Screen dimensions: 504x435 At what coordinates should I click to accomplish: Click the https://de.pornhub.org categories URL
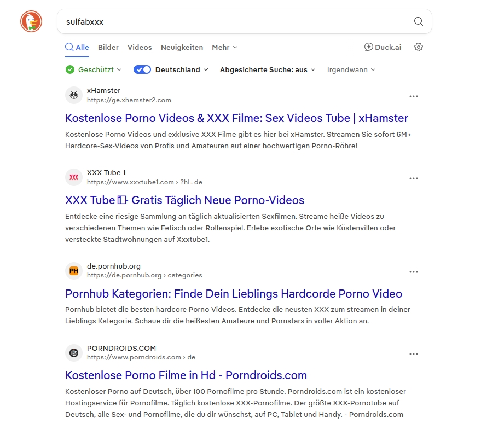[x=144, y=275]
